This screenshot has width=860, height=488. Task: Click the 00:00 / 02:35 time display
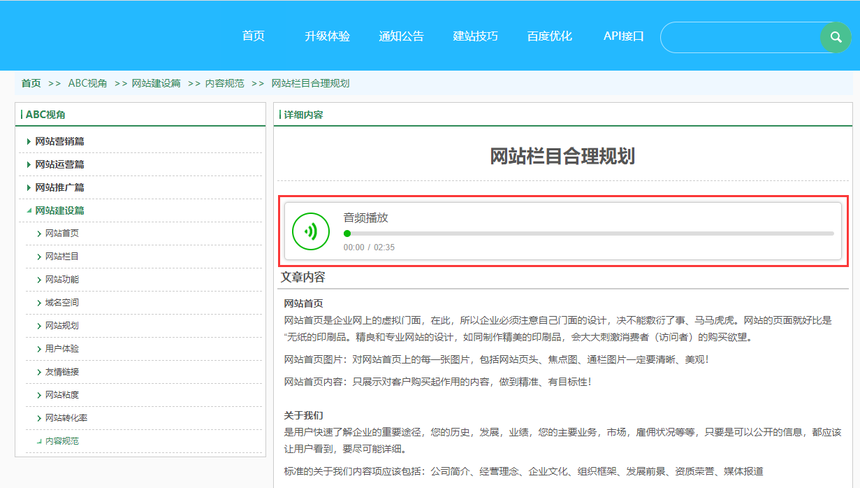[x=369, y=247]
